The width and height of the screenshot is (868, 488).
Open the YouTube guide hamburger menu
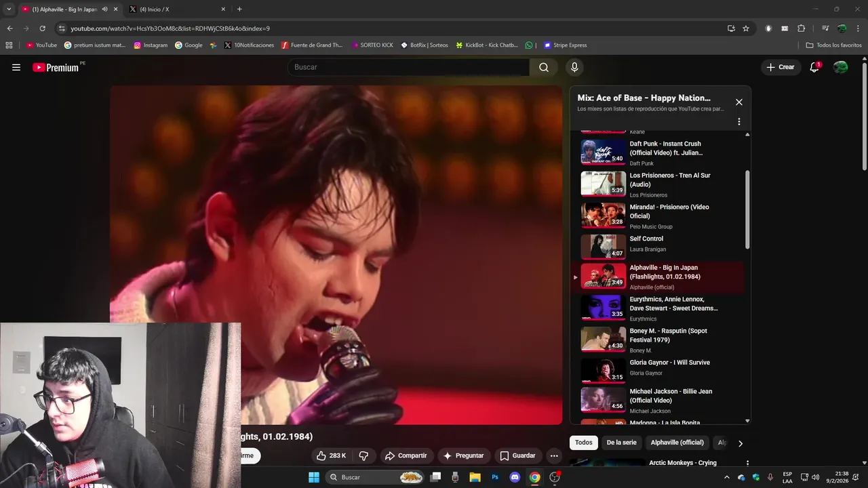(16, 67)
